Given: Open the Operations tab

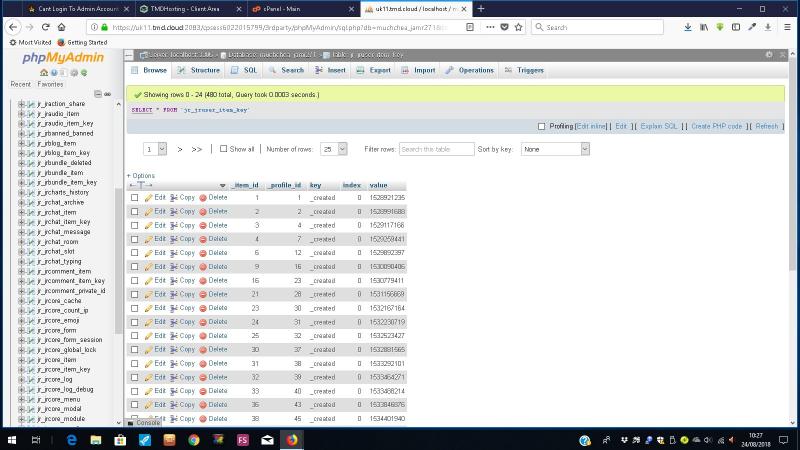Looking at the screenshot, I should [x=470, y=71].
